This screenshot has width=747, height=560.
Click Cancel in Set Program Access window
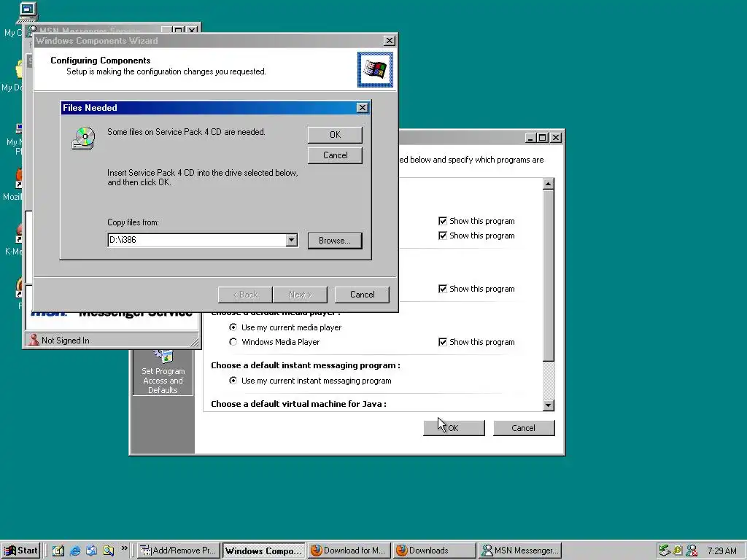pyautogui.click(x=524, y=427)
